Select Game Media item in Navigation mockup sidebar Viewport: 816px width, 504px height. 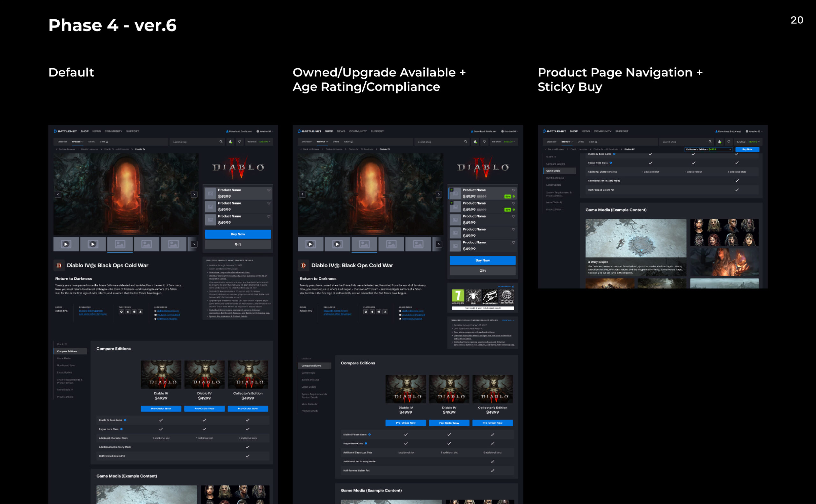(x=559, y=171)
